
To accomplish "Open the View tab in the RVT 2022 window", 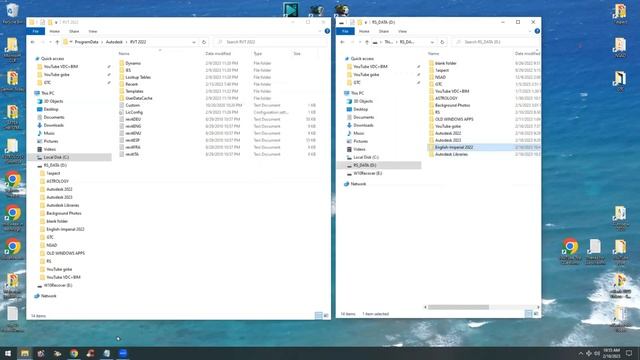I will click(93, 31).
